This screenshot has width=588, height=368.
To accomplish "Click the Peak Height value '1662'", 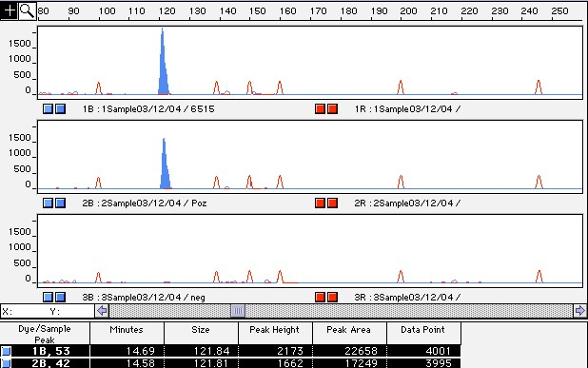I will (290, 363).
